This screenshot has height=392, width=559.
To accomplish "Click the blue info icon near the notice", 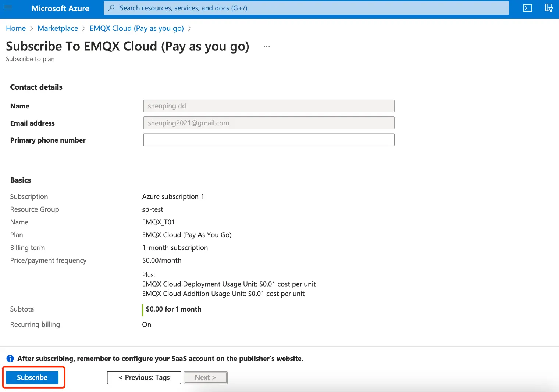I will point(10,359).
